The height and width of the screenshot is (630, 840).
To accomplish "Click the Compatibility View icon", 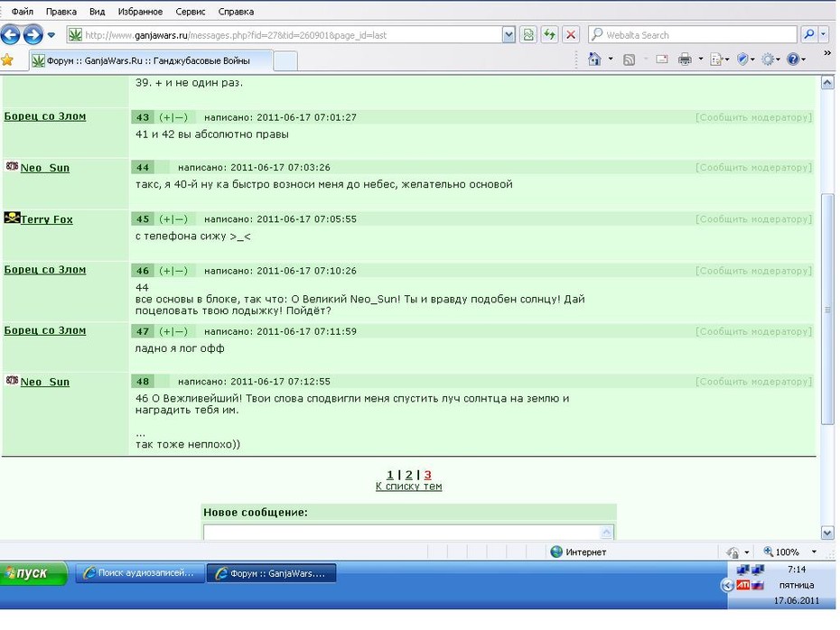I will coord(528,35).
